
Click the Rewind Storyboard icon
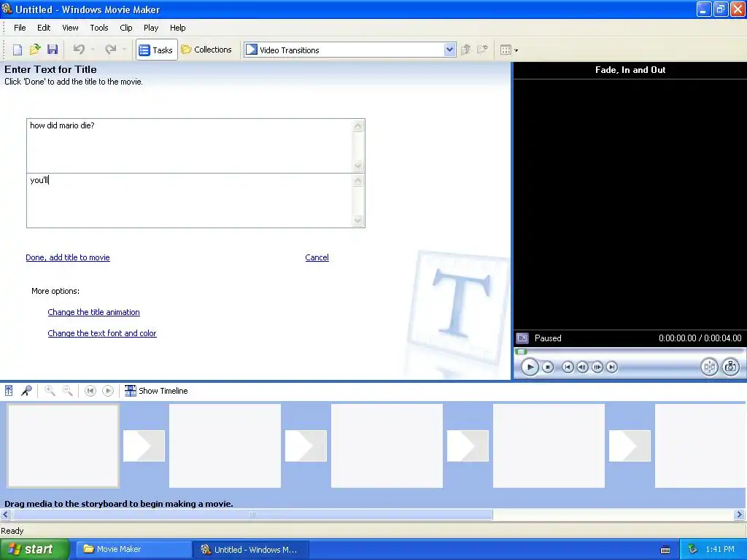[90, 391]
